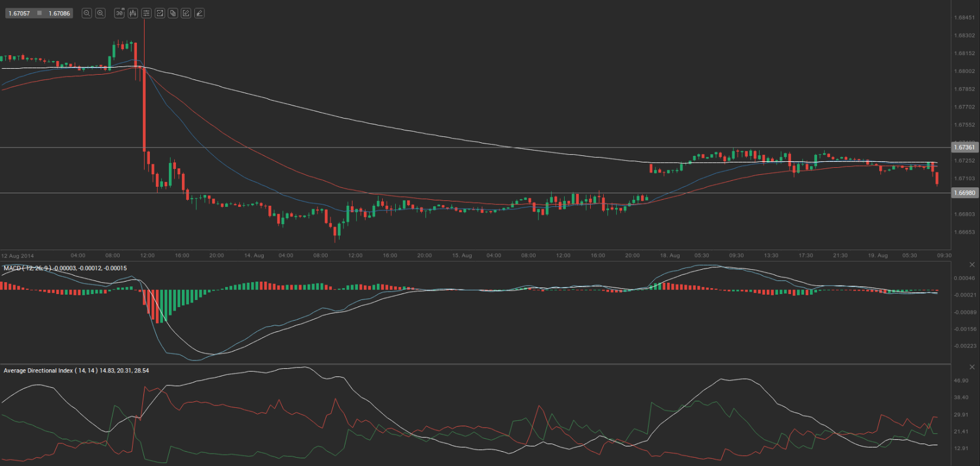
Task: Click the 18. Aug date on time axis
Action: [x=670, y=256]
